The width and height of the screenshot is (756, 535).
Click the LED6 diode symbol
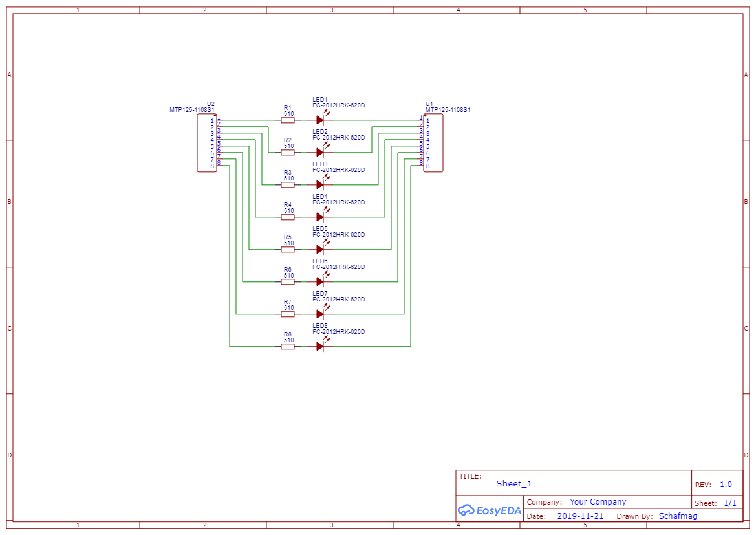320,281
